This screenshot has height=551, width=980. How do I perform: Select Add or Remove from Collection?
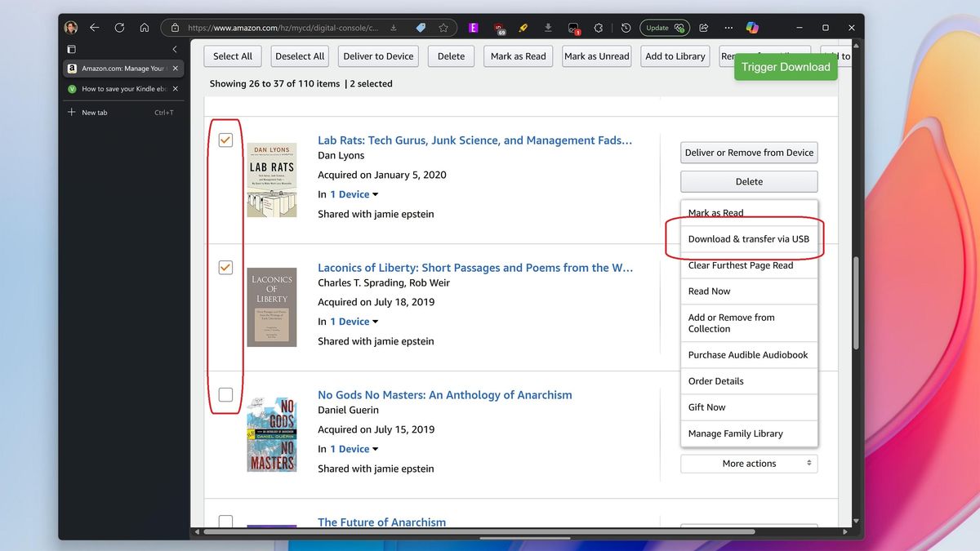(749, 323)
